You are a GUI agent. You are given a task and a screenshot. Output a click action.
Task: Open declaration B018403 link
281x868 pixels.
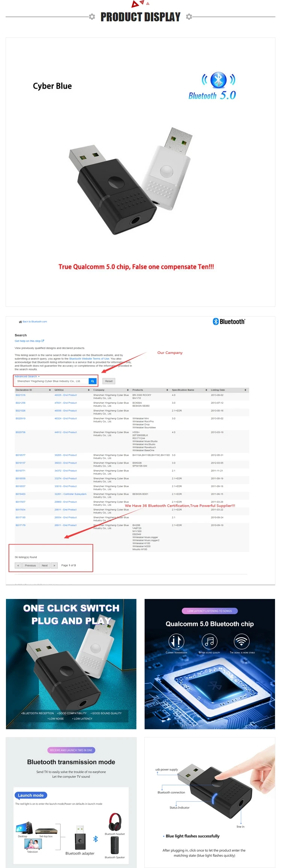click(x=21, y=494)
